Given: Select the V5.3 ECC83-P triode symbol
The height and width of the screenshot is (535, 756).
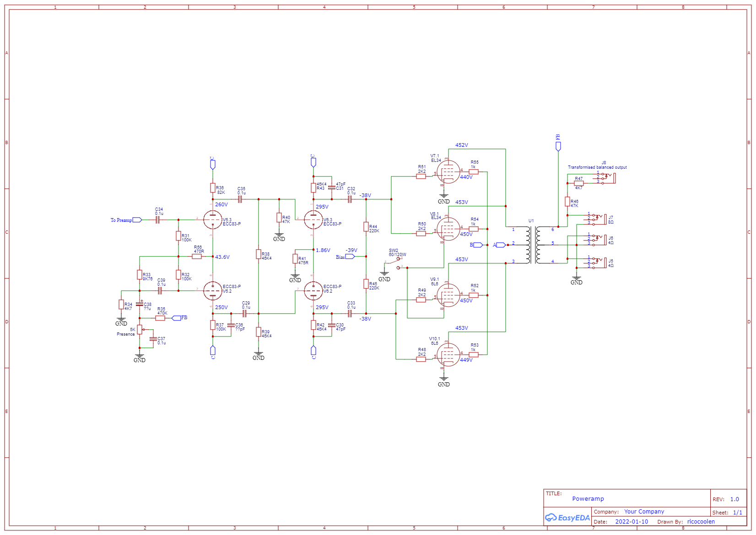Looking at the screenshot, I should 213,219.
